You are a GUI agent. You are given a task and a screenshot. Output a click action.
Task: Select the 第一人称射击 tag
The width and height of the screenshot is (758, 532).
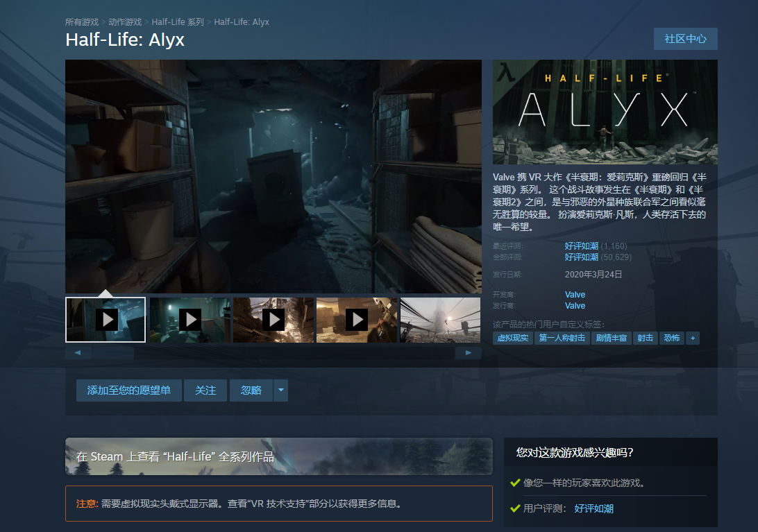coord(562,338)
